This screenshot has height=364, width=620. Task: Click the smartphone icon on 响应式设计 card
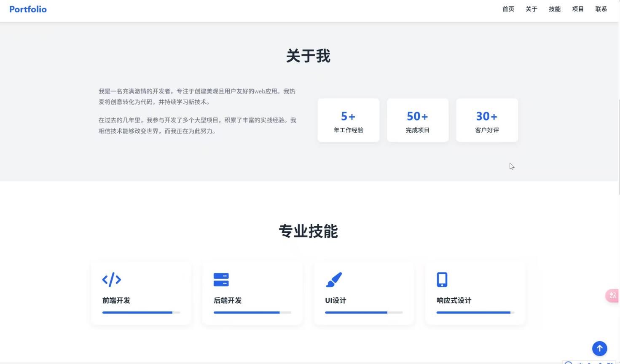442,279
